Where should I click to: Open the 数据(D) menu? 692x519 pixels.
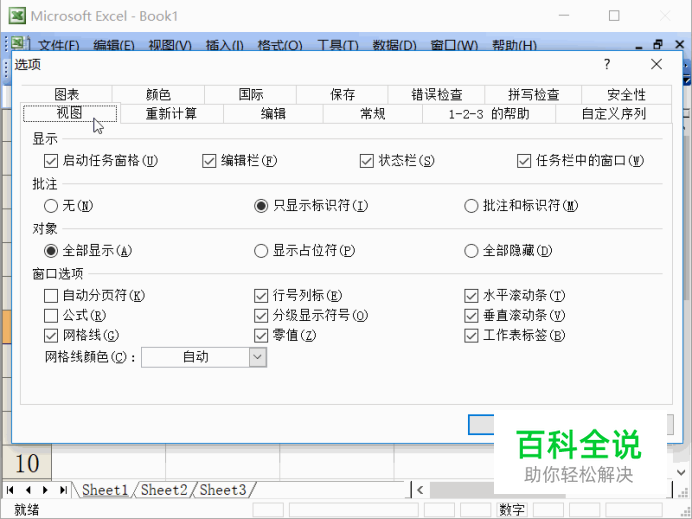pos(394,45)
